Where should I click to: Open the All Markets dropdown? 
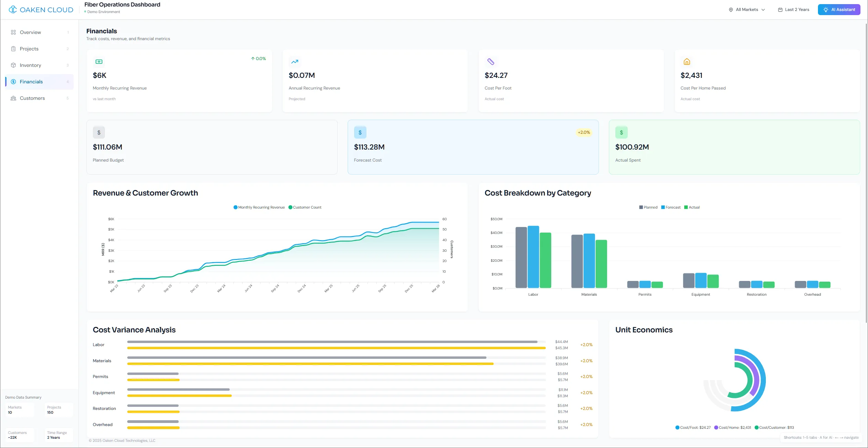pos(747,10)
